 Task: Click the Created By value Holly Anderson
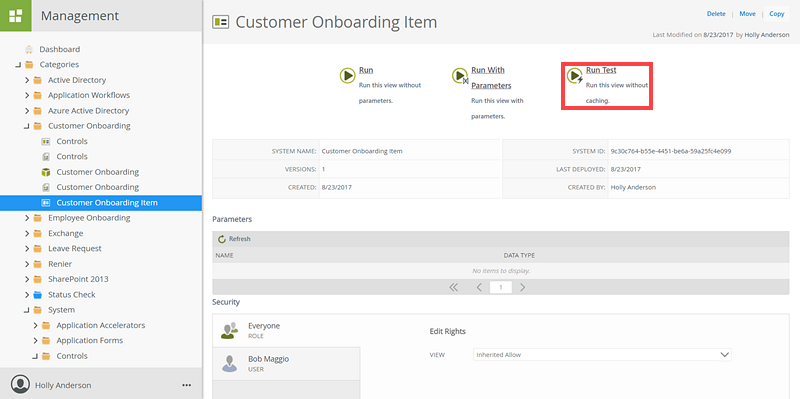633,187
